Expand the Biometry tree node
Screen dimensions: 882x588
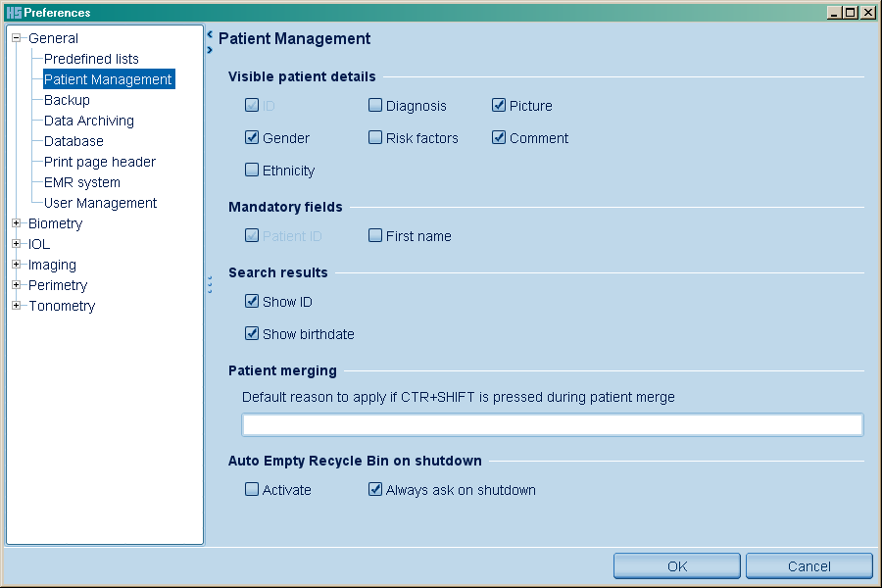click(17, 223)
